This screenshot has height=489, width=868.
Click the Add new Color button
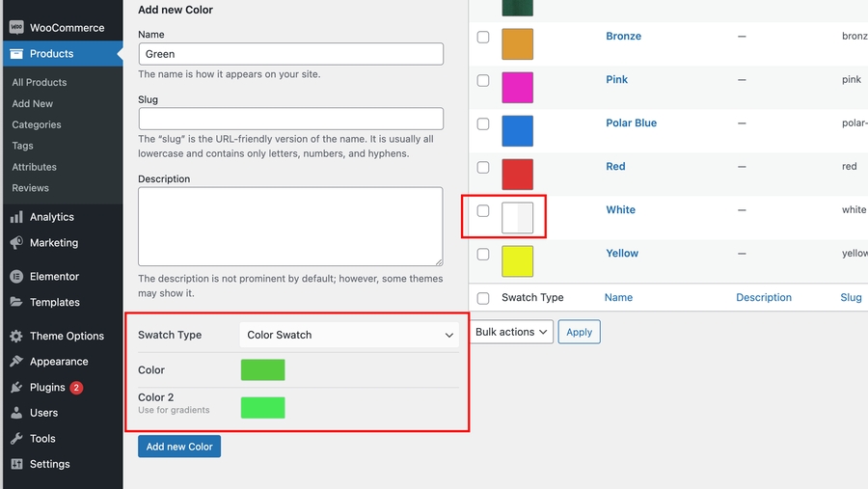click(179, 447)
